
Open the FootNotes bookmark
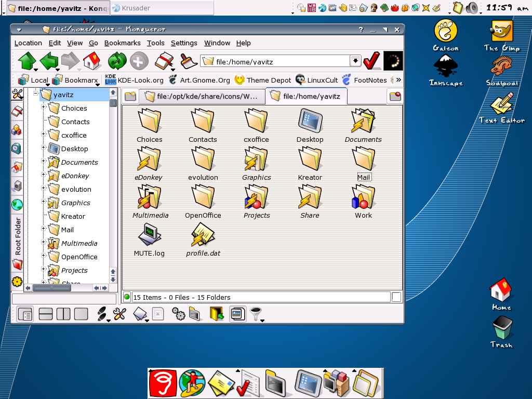pyautogui.click(x=365, y=80)
